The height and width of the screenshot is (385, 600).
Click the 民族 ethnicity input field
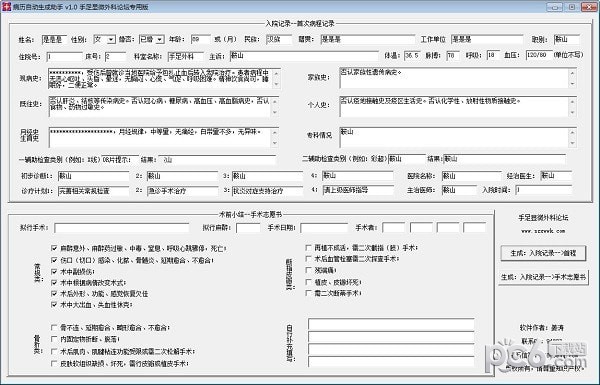point(279,39)
